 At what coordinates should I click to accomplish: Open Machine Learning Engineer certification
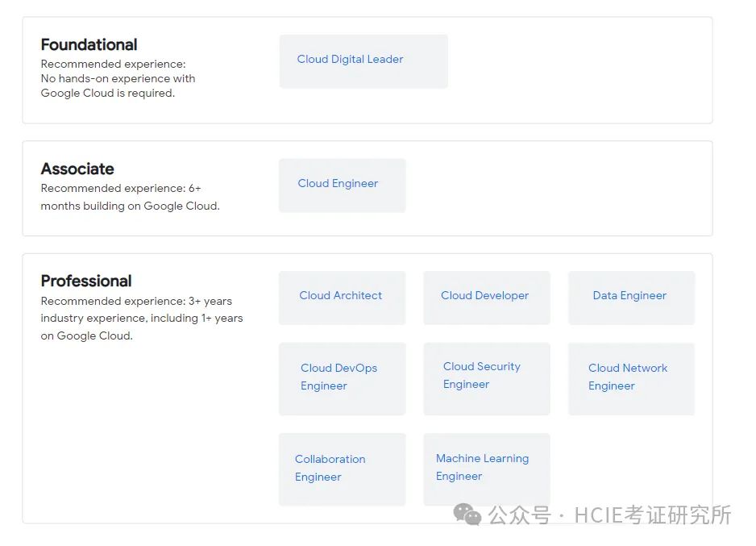click(487, 469)
